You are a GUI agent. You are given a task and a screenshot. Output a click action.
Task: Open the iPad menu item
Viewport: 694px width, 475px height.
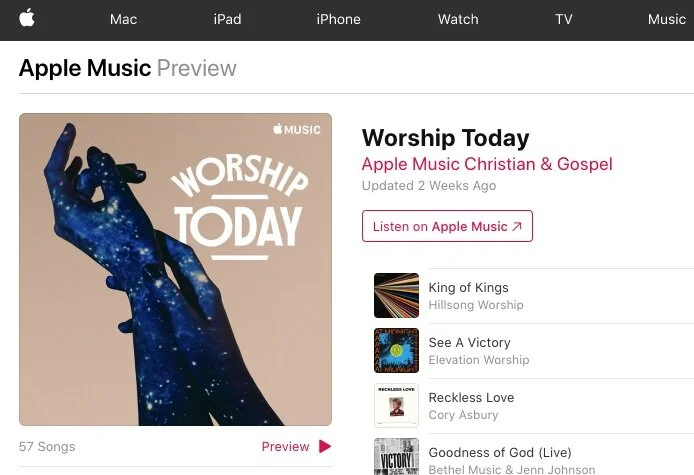coord(227,19)
